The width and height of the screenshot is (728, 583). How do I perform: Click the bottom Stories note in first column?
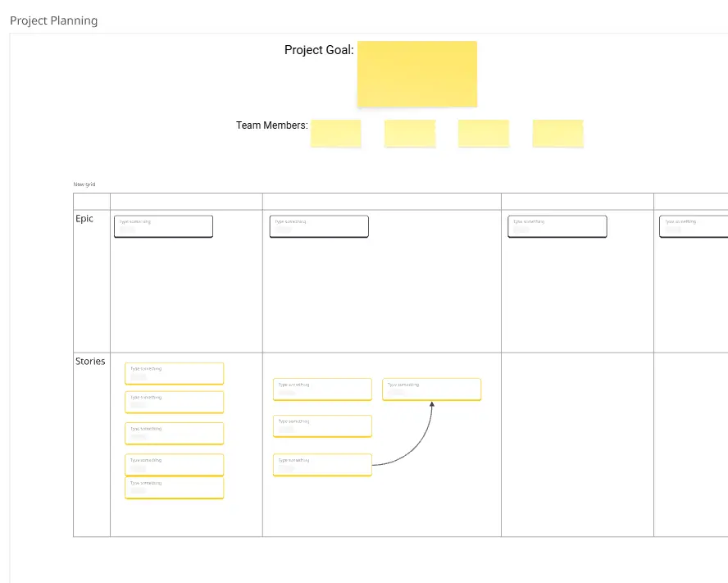pyautogui.click(x=174, y=487)
